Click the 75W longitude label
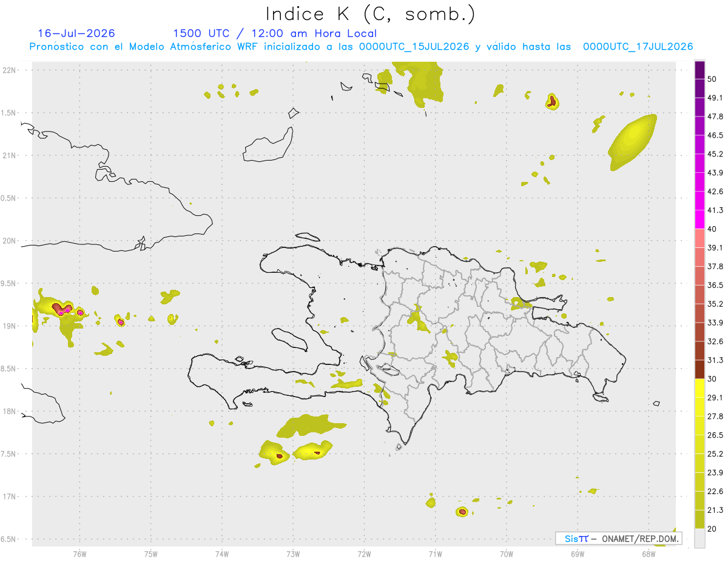728x562 pixels. (151, 554)
